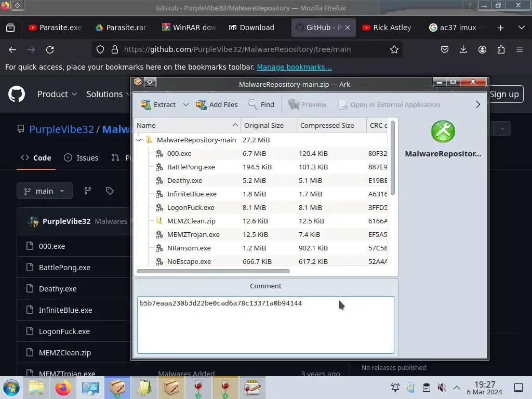Screen dimensions: 532x399
Task: Open 000.exe file on GitHub page
Action: [52, 246]
